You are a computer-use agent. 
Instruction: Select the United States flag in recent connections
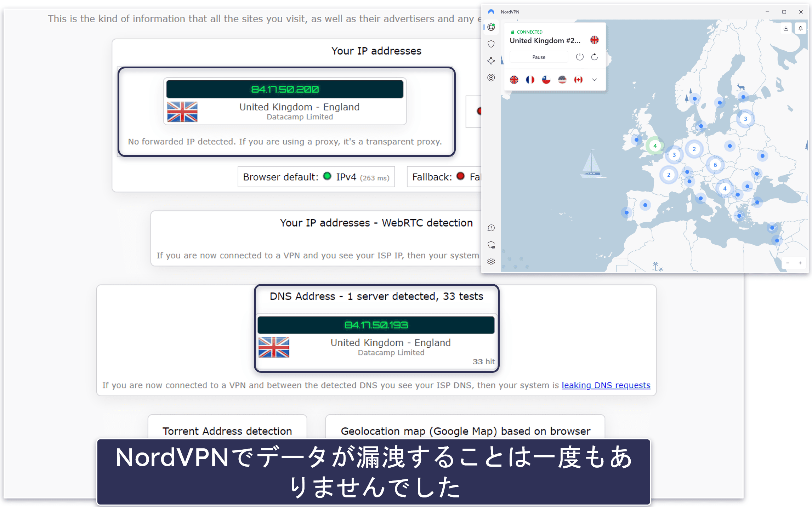[x=562, y=80]
